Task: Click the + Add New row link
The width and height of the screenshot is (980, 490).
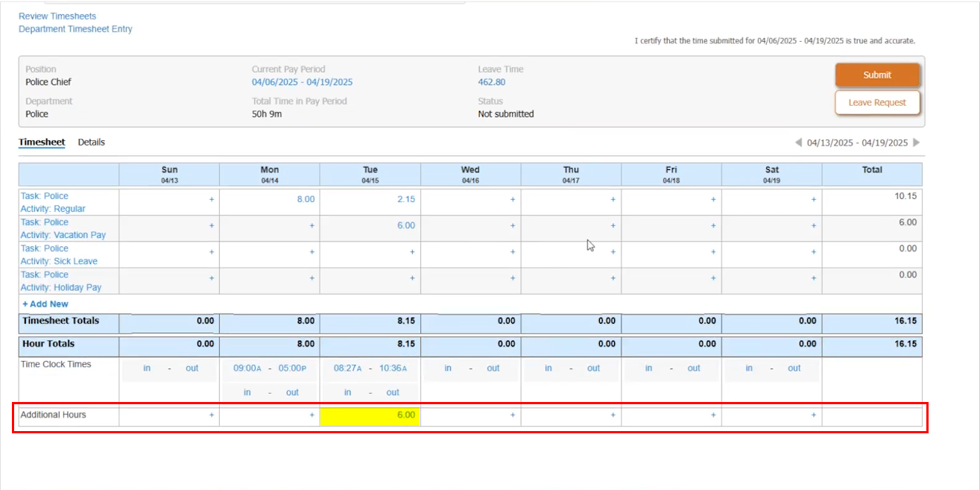Action: tap(45, 304)
